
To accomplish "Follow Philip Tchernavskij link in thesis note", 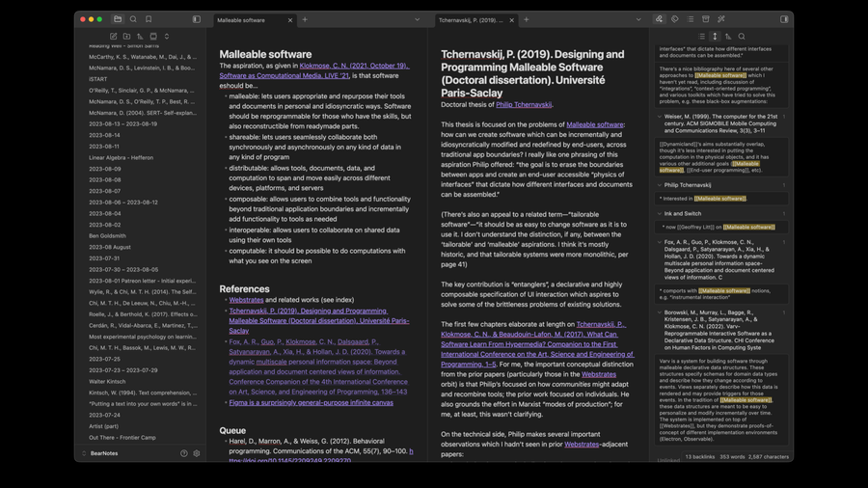I will [524, 104].
